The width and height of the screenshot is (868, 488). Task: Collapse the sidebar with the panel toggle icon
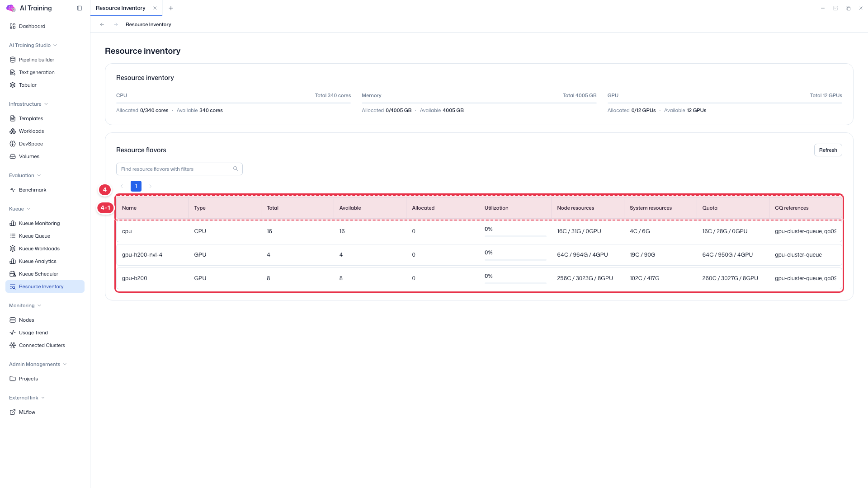point(80,8)
